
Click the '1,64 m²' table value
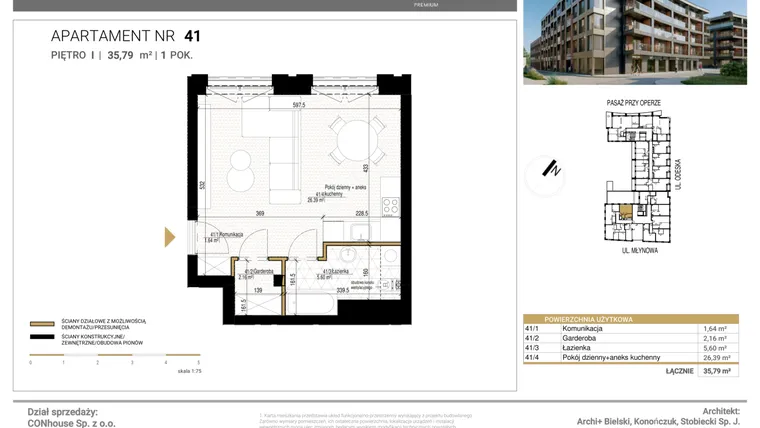tap(715, 329)
